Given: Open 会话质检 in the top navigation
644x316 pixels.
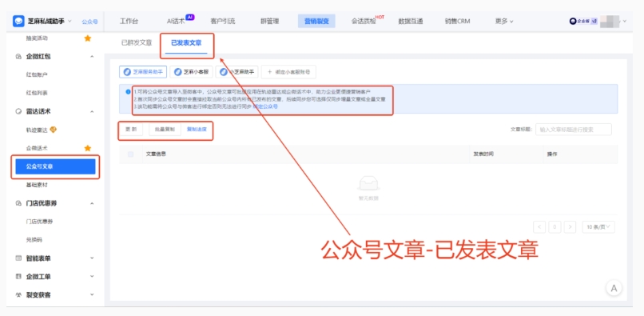Looking at the screenshot, I should point(364,22).
